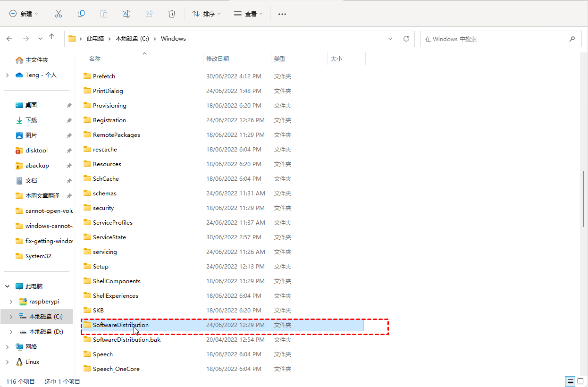The image size is (588, 387).
Task: Open the 排序 (Sort) dropdown menu
Action: point(206,14)
